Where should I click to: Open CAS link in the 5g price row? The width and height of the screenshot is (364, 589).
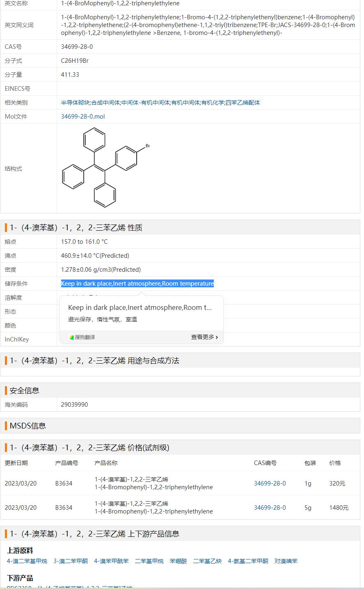pyautogui.click(x=270, y=508)
